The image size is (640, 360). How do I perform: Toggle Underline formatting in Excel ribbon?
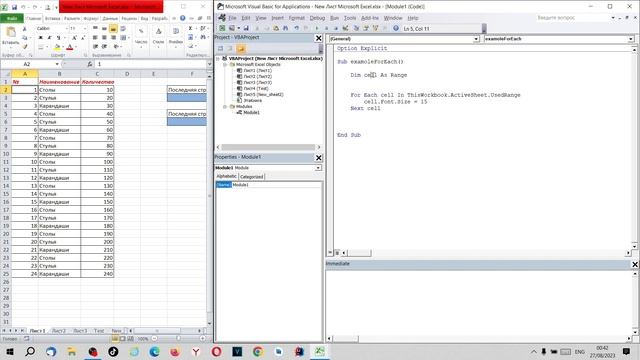58,38
